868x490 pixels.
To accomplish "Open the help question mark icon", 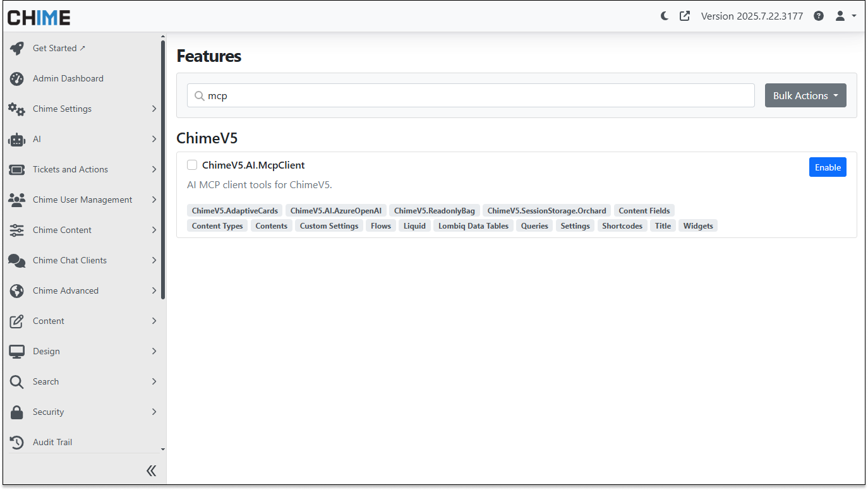I will [x=819, y=16].
